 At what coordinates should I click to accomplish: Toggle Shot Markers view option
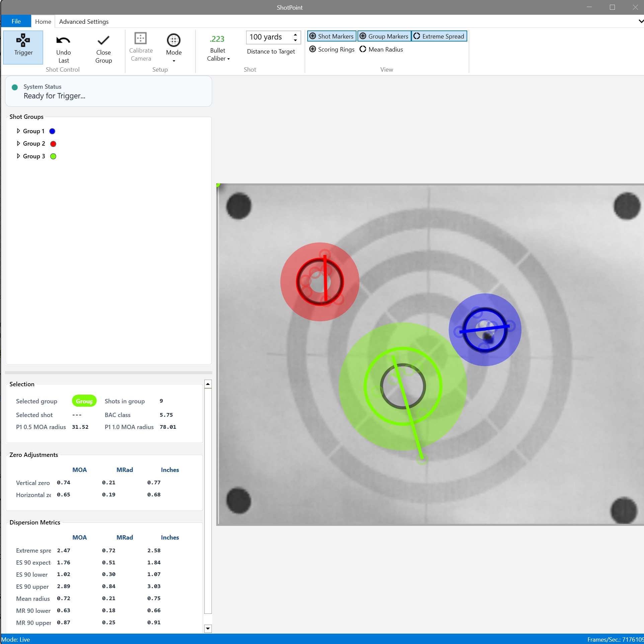click(x=332, y=36)
